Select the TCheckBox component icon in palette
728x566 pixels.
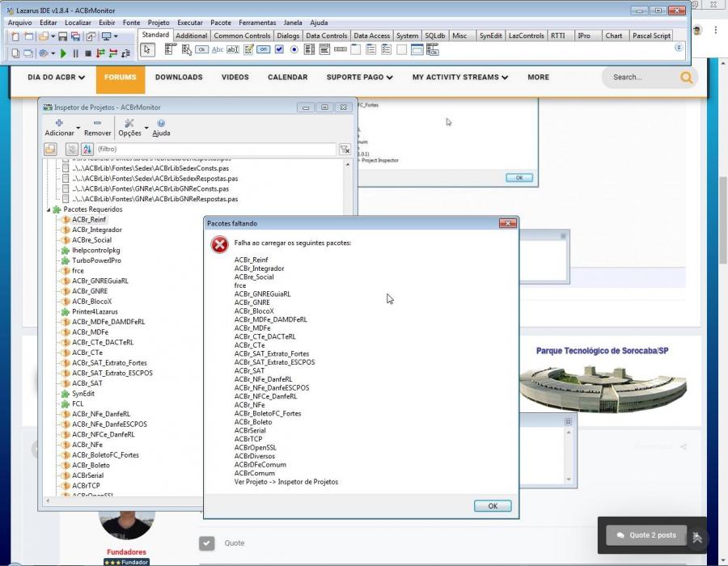(279, 49)
